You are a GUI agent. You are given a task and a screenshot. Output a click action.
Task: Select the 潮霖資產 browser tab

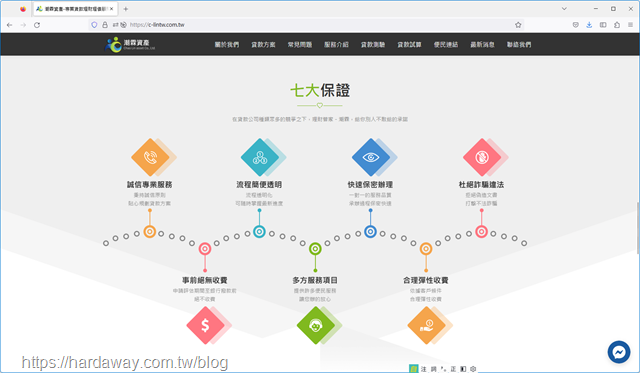pyautogui.click(x=76, y=9)
